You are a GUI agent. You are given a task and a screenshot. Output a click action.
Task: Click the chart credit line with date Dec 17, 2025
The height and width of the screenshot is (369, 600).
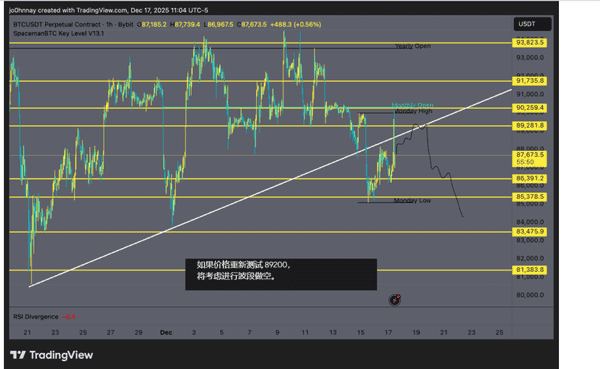click(x=109, y=10)
